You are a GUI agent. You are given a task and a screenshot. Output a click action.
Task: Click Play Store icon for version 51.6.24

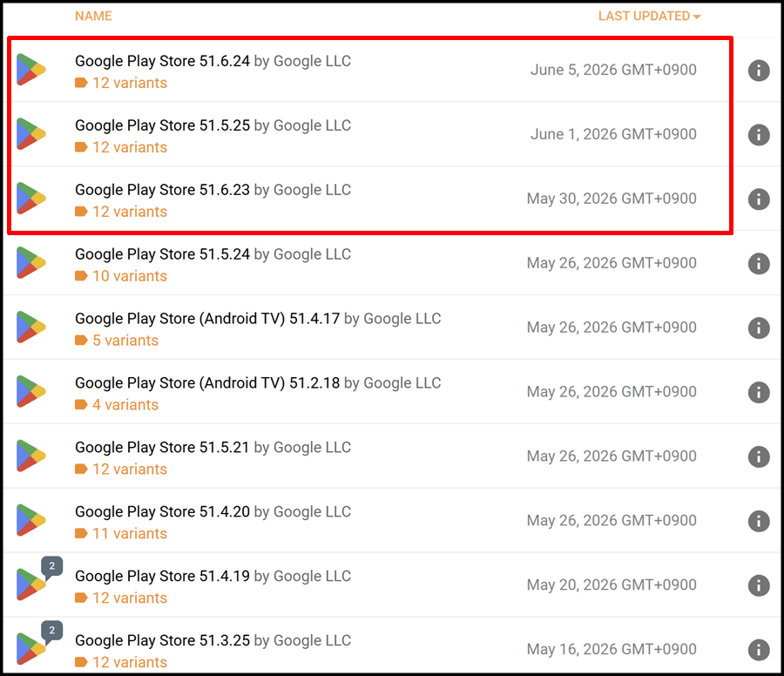tap(31, 69)
